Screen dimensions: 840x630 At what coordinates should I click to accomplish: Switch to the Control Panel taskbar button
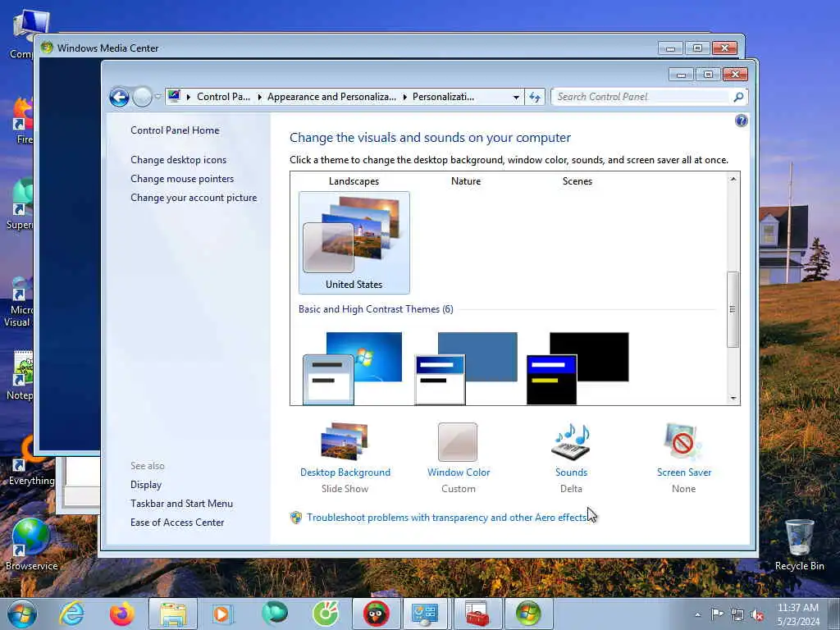[425, 614]
